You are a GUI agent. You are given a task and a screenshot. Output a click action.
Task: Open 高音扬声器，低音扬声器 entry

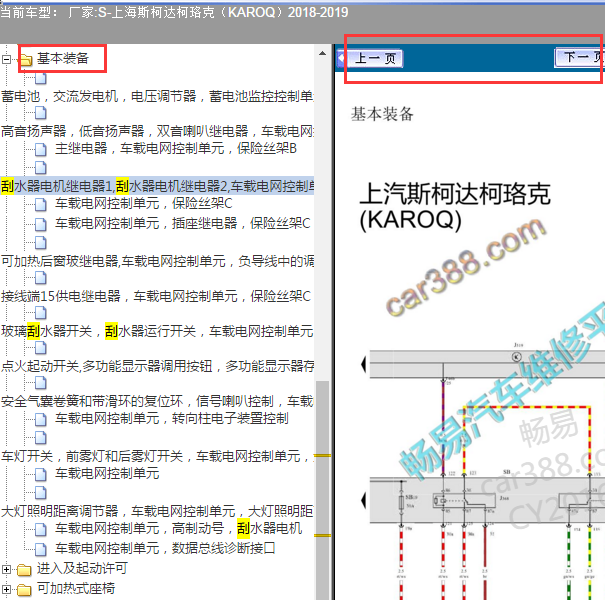(157, 131)
